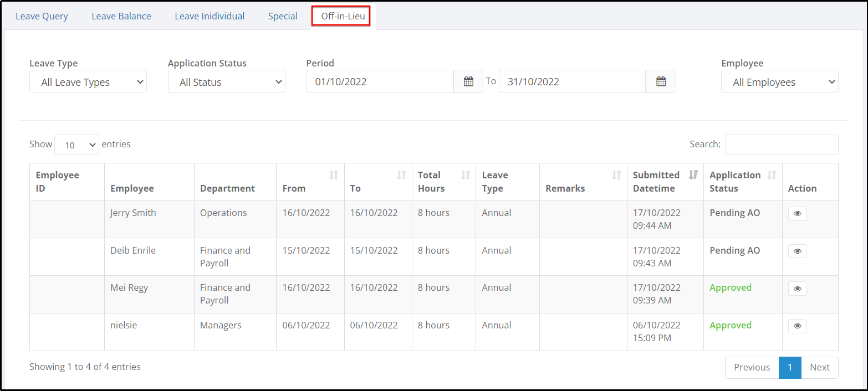This screenshot has height=391, width=868.
Task: Click 06/10/2022 15:09 PM submitted datetime
Action: pos(657,331)
